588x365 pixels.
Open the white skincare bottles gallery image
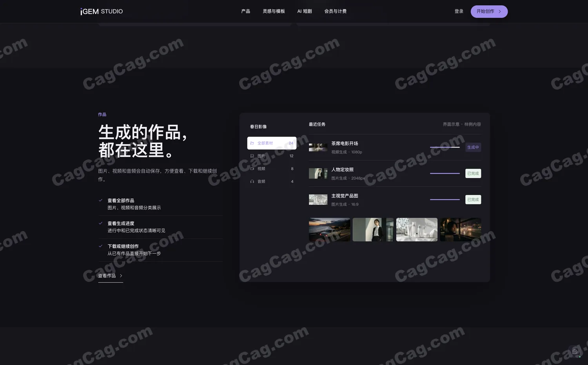417,230
